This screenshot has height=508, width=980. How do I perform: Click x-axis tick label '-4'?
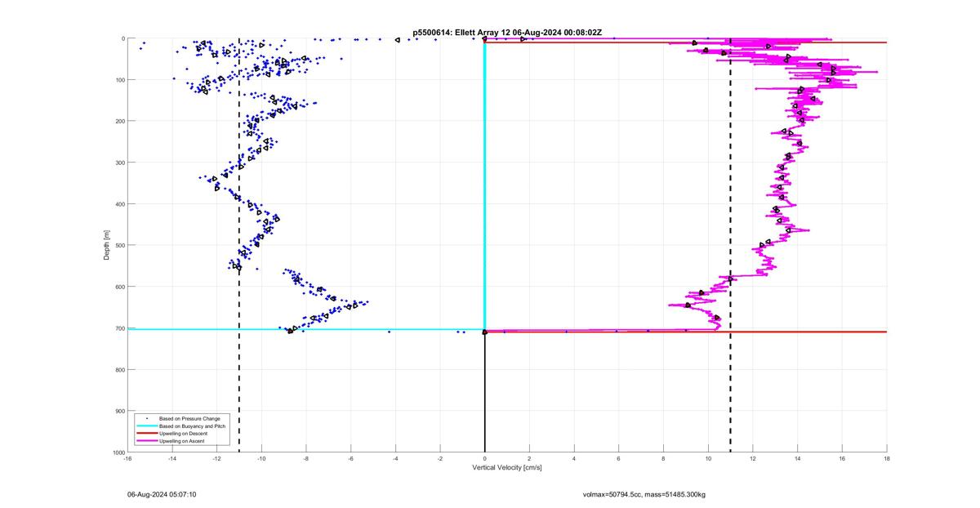[395, 459]
